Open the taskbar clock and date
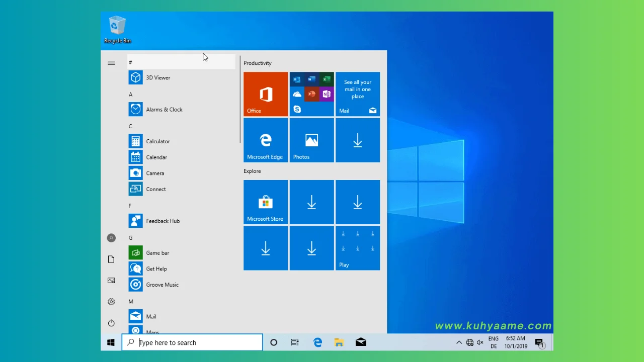The height and width of the screenshot is (362, 644). click(516, 342)
